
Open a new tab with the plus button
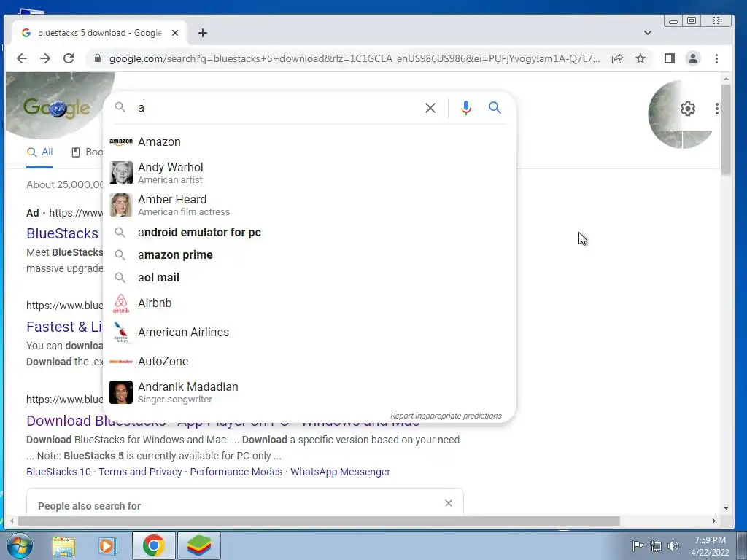[203, 33]
